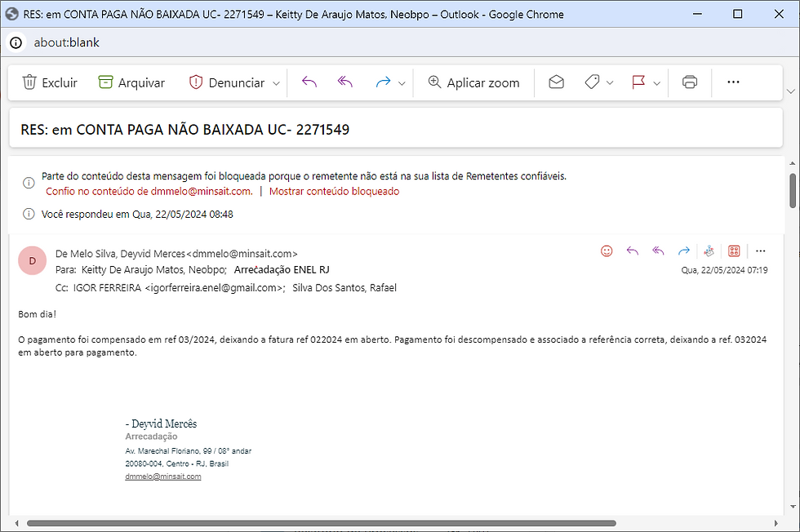
Task: Click the vertical scrollbar thumb
Action: point(793,191)
